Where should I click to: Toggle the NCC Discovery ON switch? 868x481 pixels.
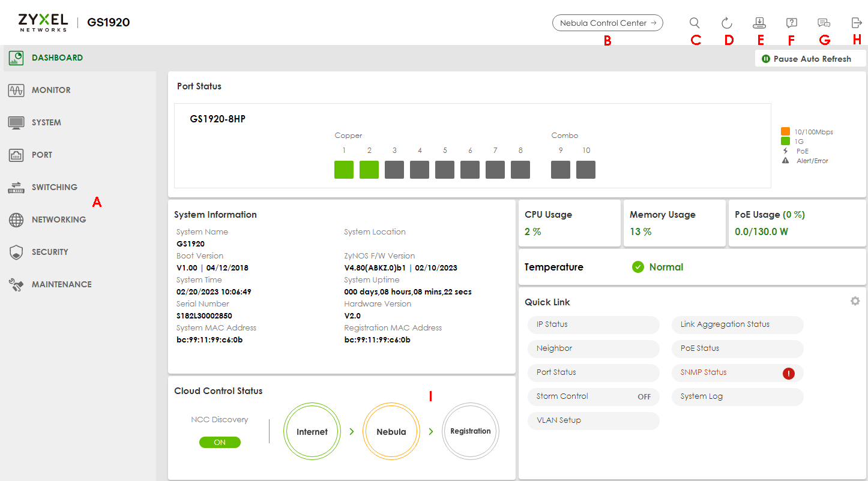point(220,442)
